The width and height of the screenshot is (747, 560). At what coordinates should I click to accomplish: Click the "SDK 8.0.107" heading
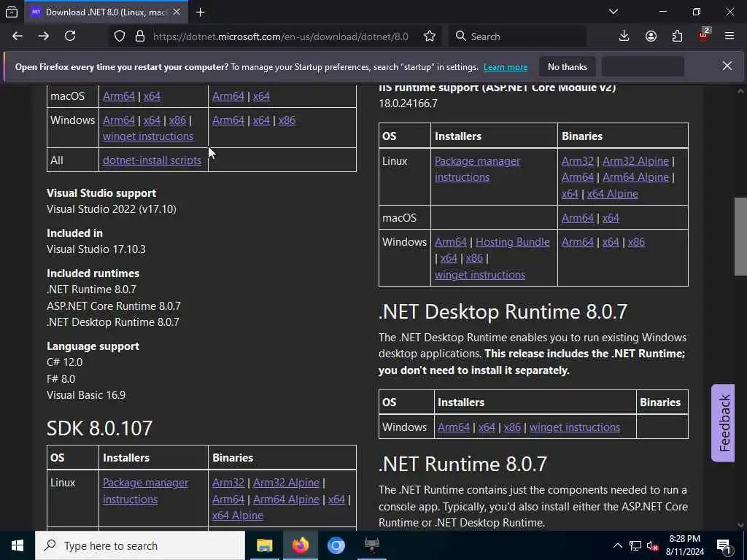pos(99,428)
